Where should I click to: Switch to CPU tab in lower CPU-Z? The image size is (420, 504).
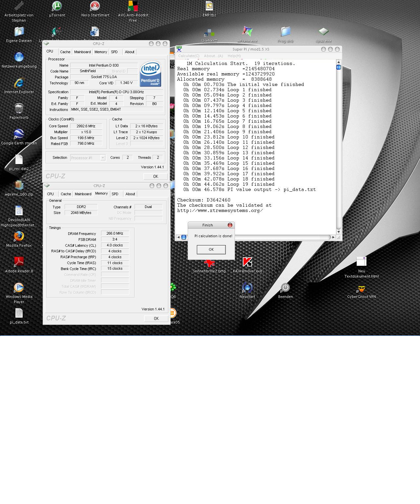[50, 194]
